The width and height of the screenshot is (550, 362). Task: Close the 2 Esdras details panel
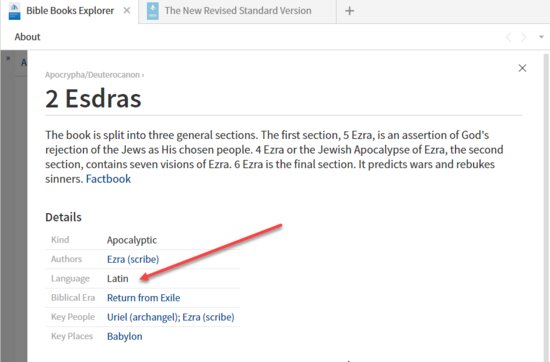[522, 68]
